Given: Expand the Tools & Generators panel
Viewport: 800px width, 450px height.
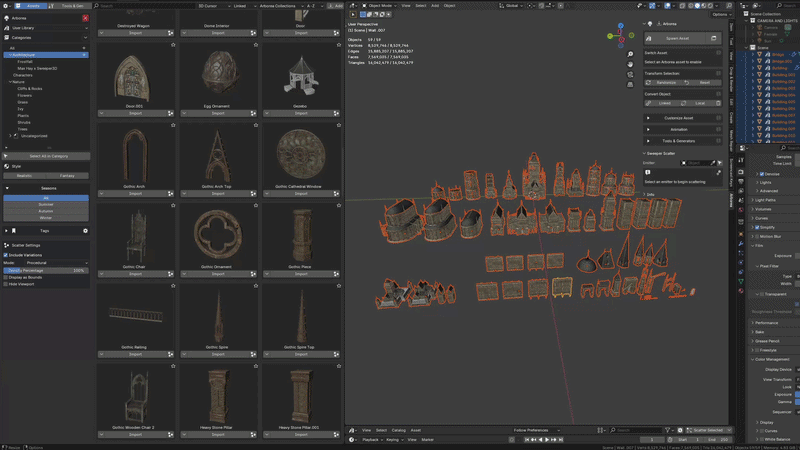Looking at the screenshot, I should point(682,141).
